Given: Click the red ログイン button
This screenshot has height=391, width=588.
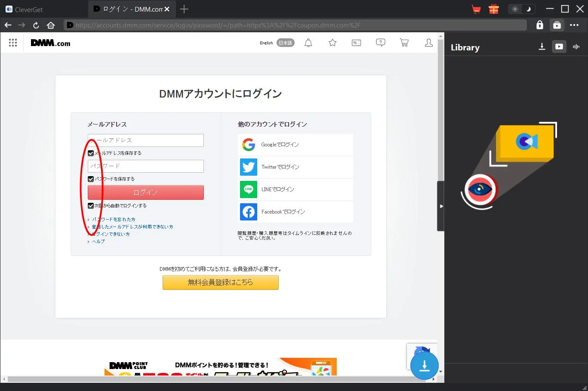Looking at the screenshot, I should tap(146, 192).
